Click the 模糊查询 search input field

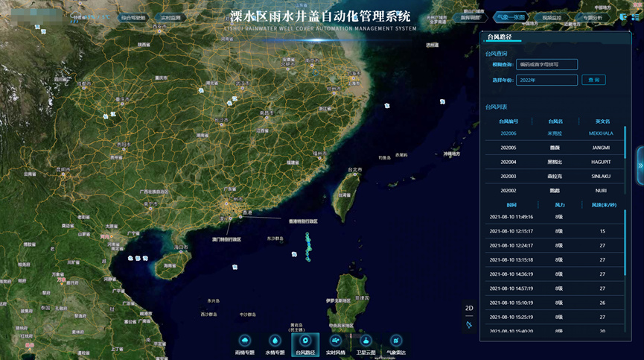point(546,65)
